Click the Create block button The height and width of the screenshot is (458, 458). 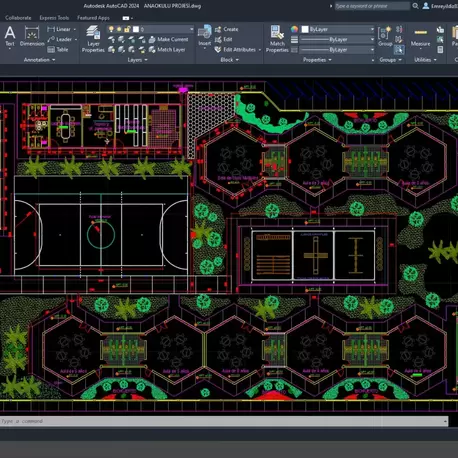tap(227, 29)
